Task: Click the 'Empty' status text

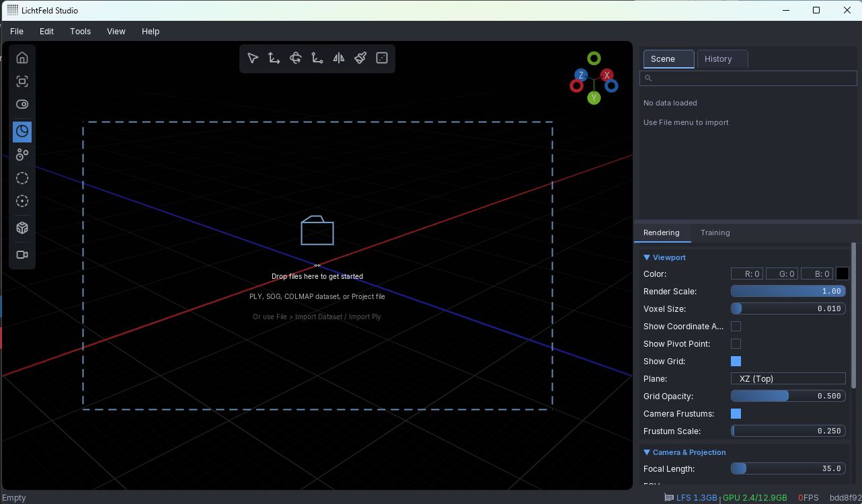Action: click(14, 498)
